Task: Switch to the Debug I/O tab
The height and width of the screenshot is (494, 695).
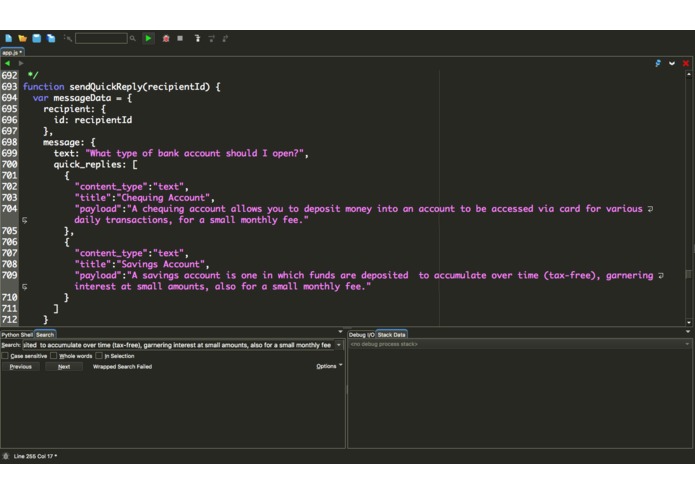Action: 361,335
